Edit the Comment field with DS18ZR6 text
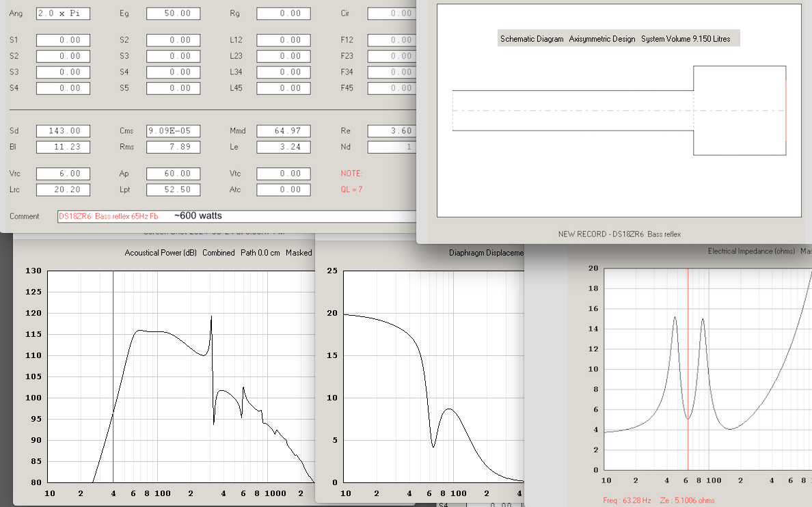The width and height of the screenshot is (812, 507). pos(236,217)
